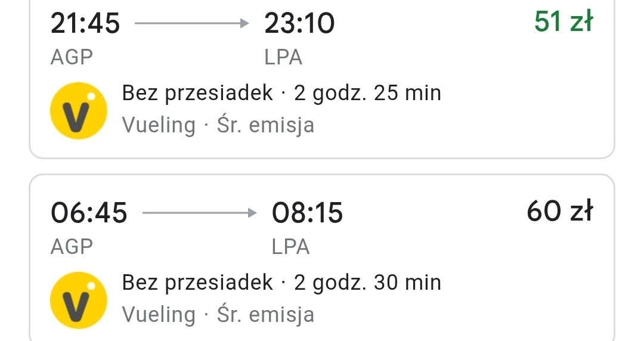Screen dimensions: 644x341
Task: Click Śr. emisja label on first flight
Action: click(266, 125)
